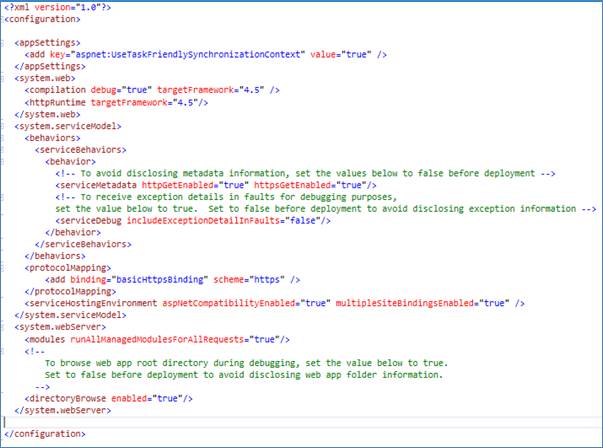Click the closing configuration tag
The image size is (603, 448).
coord(45,434)
